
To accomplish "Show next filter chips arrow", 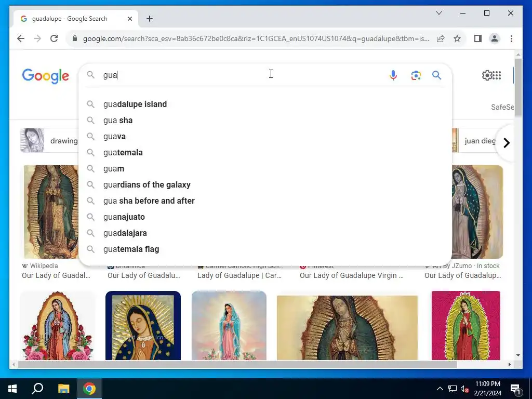I will click(506, 142).
